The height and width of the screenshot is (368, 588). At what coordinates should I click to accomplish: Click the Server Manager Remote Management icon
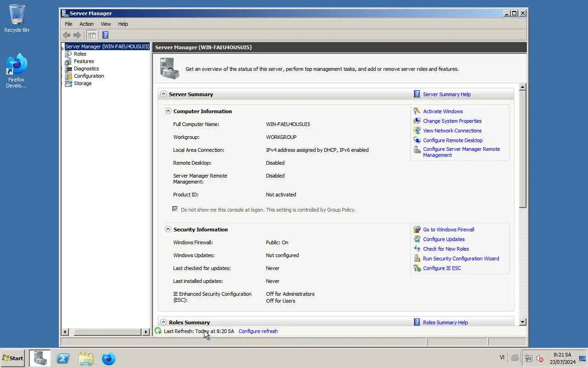417,149
